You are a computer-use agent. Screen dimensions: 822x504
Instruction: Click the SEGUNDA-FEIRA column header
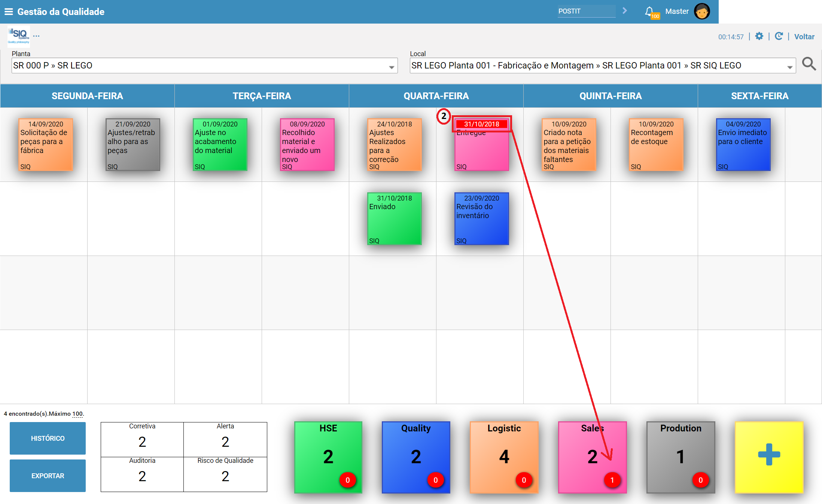[x=87, y=96]
